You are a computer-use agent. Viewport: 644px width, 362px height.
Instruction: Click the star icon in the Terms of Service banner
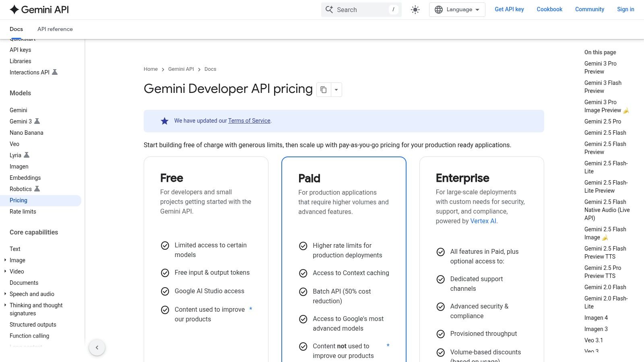click(164, 121)
